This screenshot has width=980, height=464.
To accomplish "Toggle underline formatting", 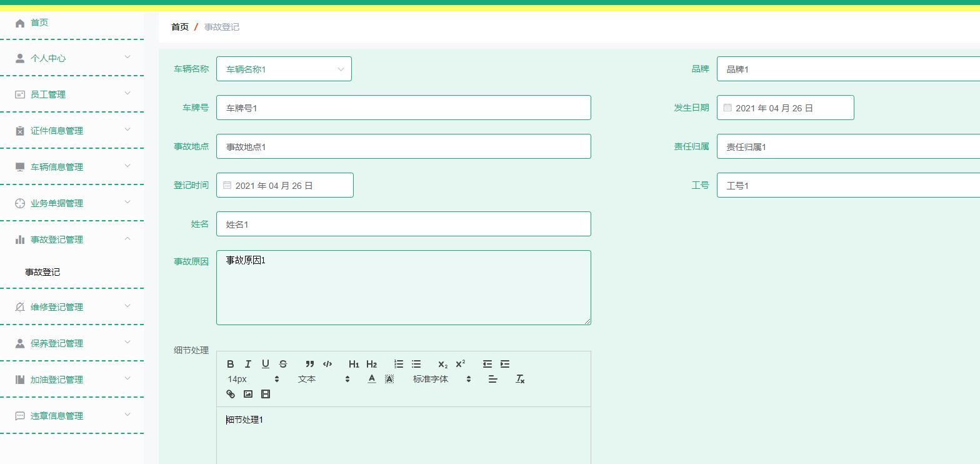I will click(265, 364).
